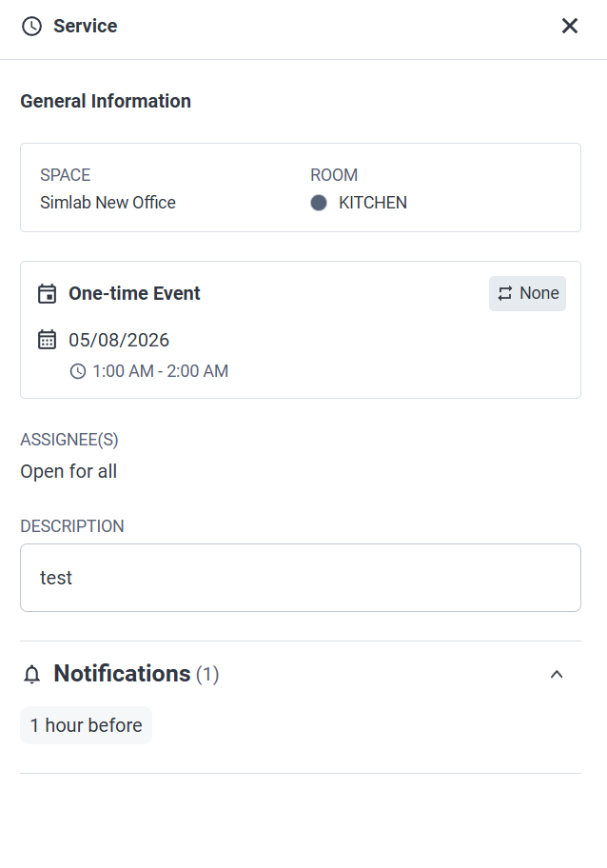The width and height of the screenshot is (607, 868).
Task: Click the Notifications bell icon
Action: (x=32, y=674)
